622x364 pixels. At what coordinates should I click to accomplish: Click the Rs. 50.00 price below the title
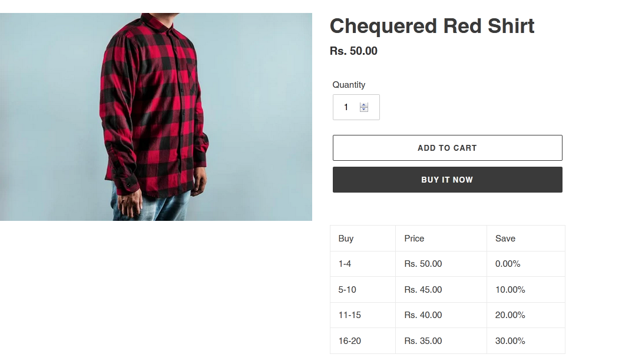tap(353, 51)
